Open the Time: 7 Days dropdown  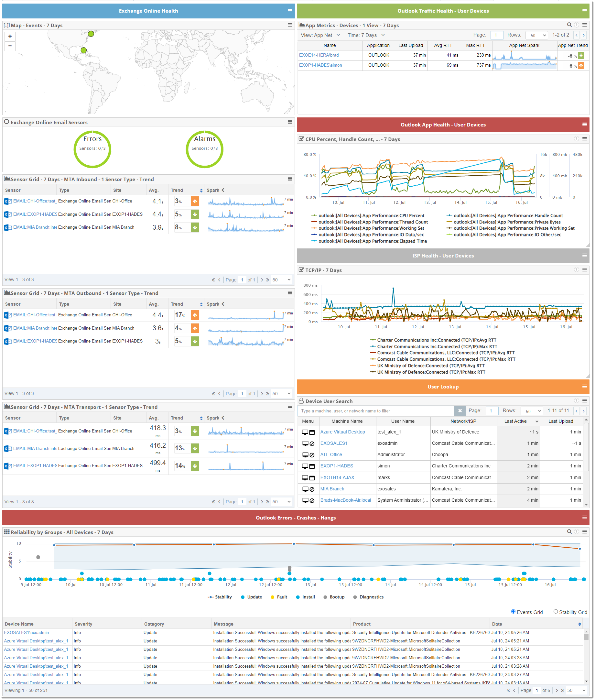(x=366, y=35)
